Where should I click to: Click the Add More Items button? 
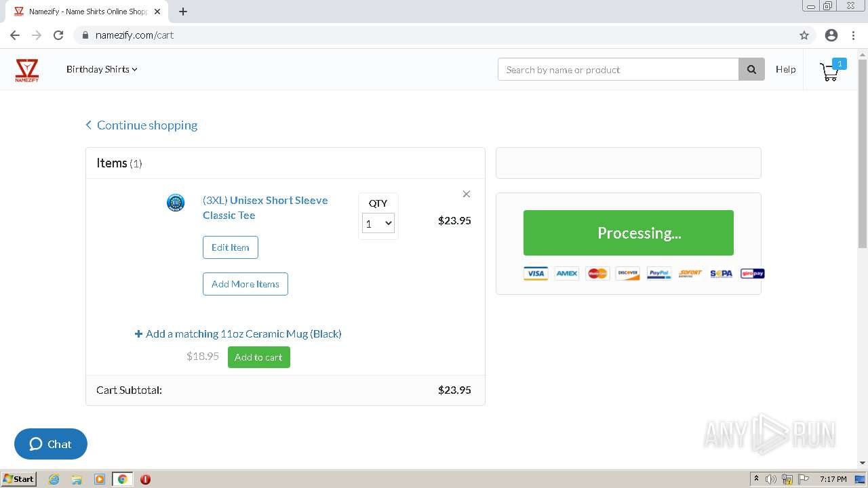coord(245,284)
